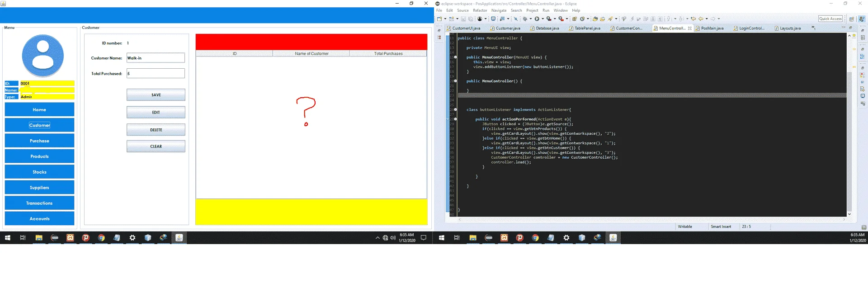Collapse the actionPerformed method fold marker
Image resolution: width=868 pixels, height=307 pixels.
pos(455,119)
